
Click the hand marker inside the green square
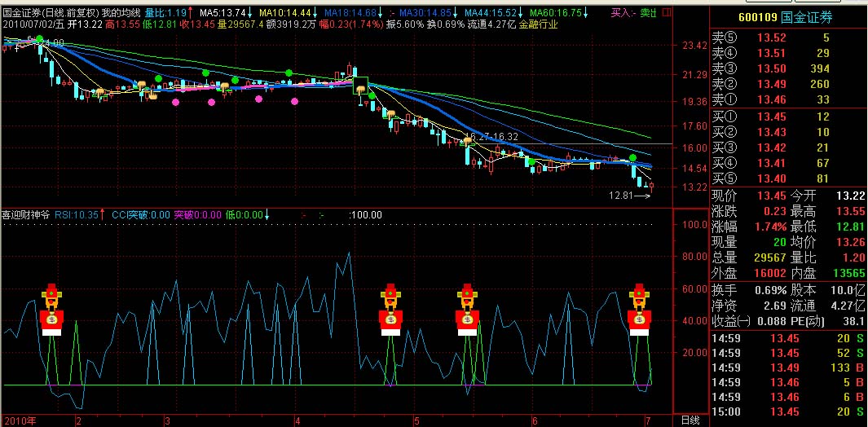[361, 87]
